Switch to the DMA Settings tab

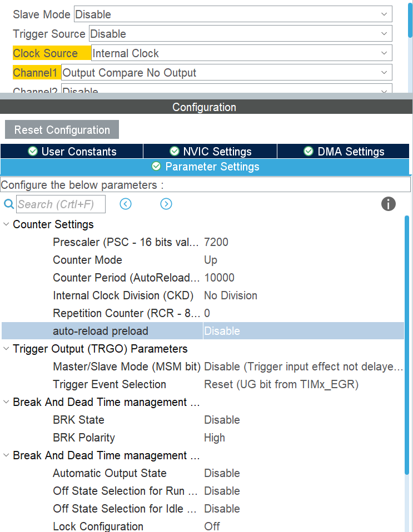(x=344, y=151)
